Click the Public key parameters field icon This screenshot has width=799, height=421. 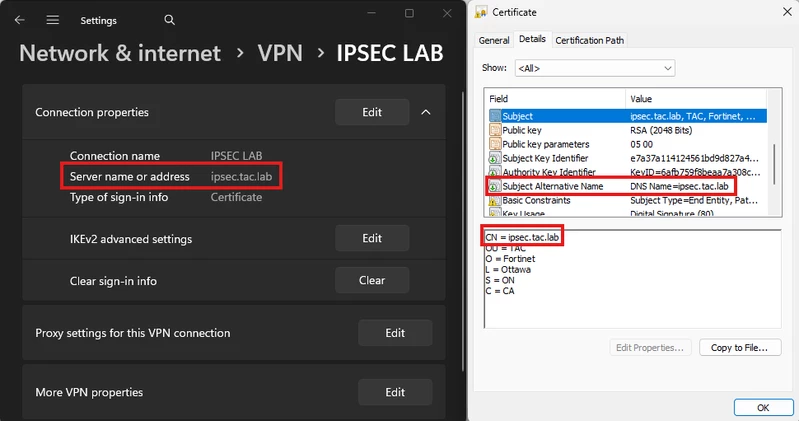[494, 144]
